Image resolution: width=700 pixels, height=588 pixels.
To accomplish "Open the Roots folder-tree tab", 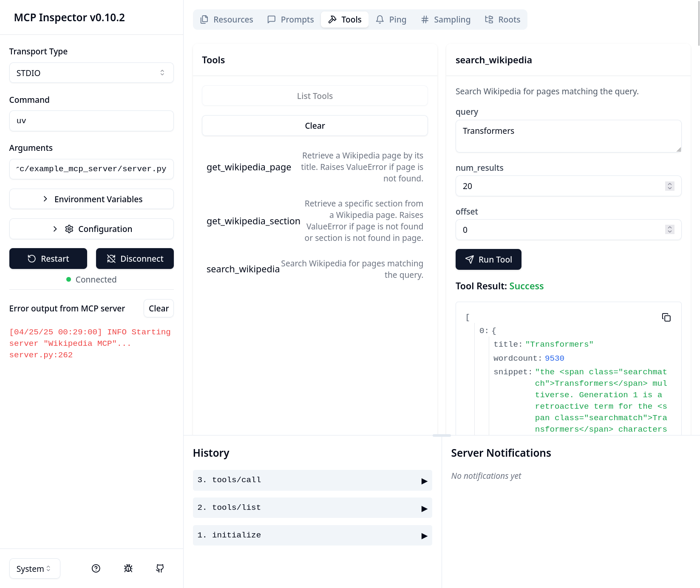I will coord(502,20).
